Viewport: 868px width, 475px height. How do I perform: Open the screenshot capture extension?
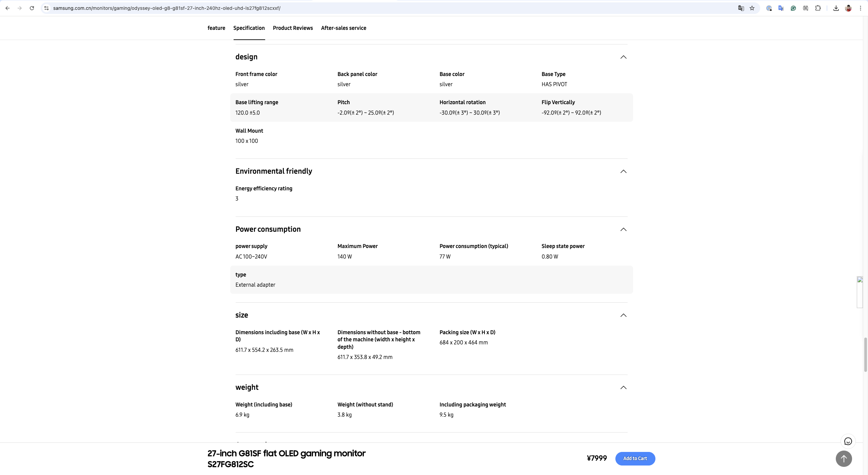tap(806, 8)
